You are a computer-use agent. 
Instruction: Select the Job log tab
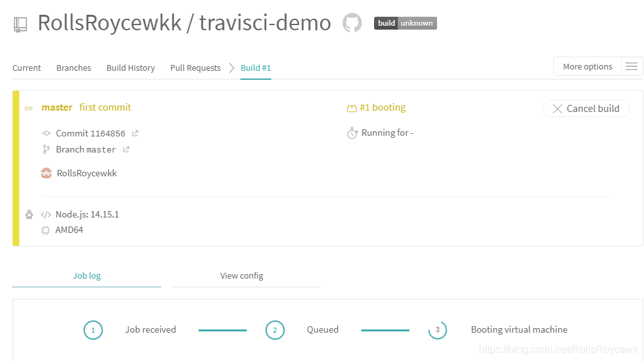(x=87, y=276)
